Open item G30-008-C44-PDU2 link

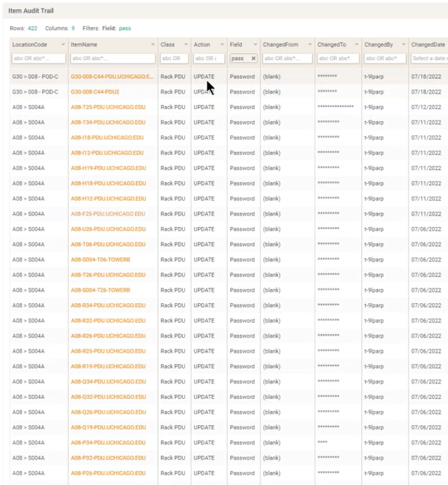pos(95,92)
